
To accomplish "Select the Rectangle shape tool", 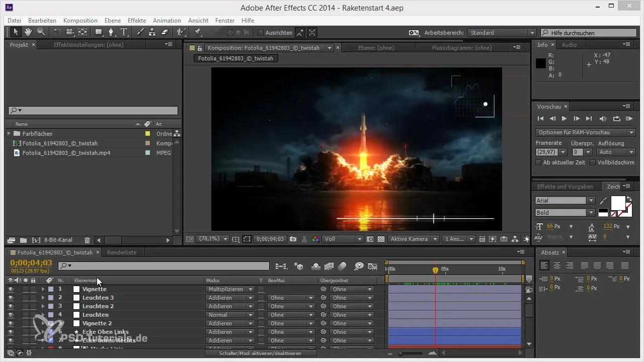I will [99, 32].
